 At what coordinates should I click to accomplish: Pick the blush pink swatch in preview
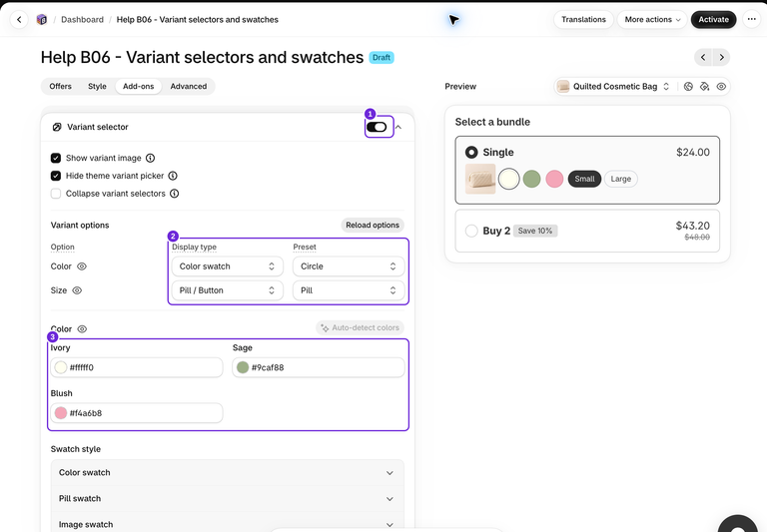(x=554, y=179)
